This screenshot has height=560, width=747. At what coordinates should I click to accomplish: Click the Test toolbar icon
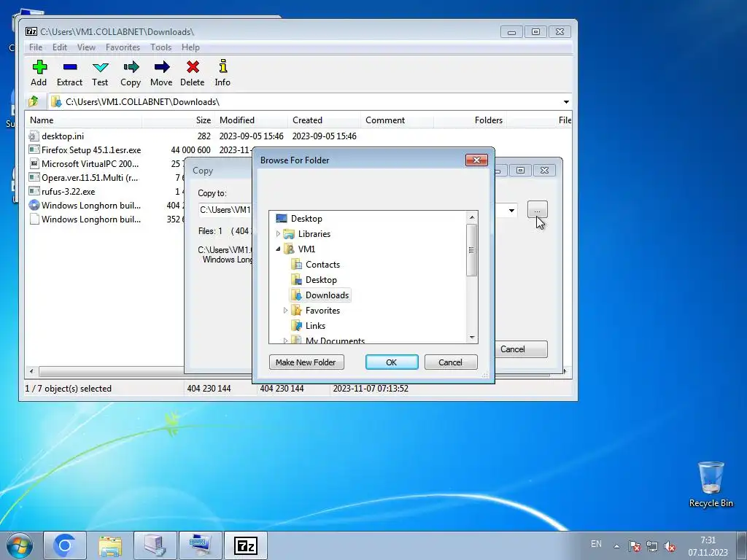[100, 73]
